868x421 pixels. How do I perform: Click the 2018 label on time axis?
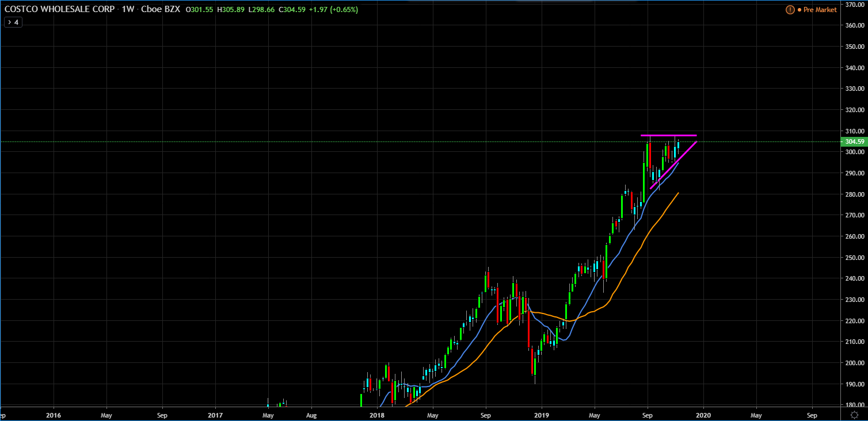pos(377,415)
